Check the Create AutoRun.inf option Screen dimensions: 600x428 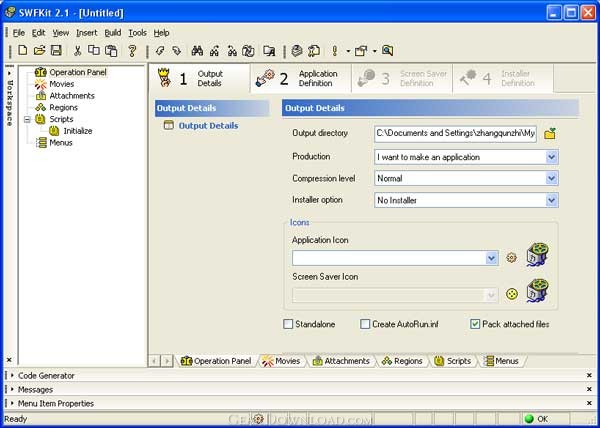(x=365, y=324)
